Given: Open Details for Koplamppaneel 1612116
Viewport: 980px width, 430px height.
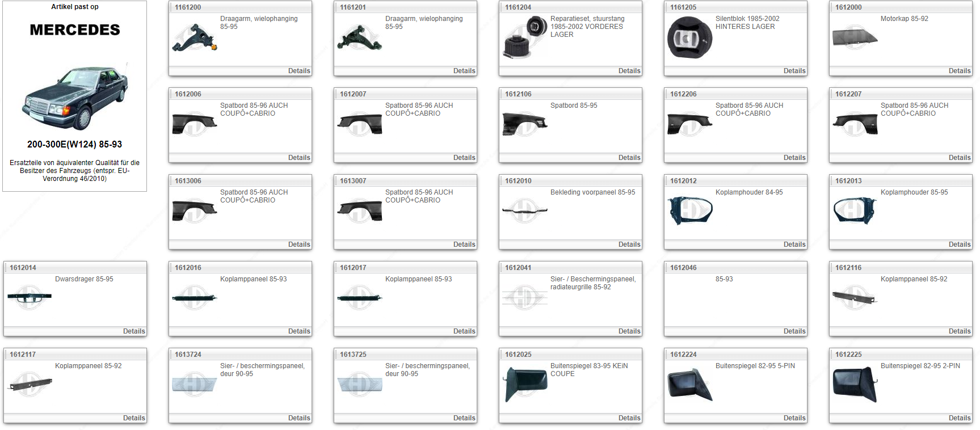Looking at the screenshot, I should point(960,331).
